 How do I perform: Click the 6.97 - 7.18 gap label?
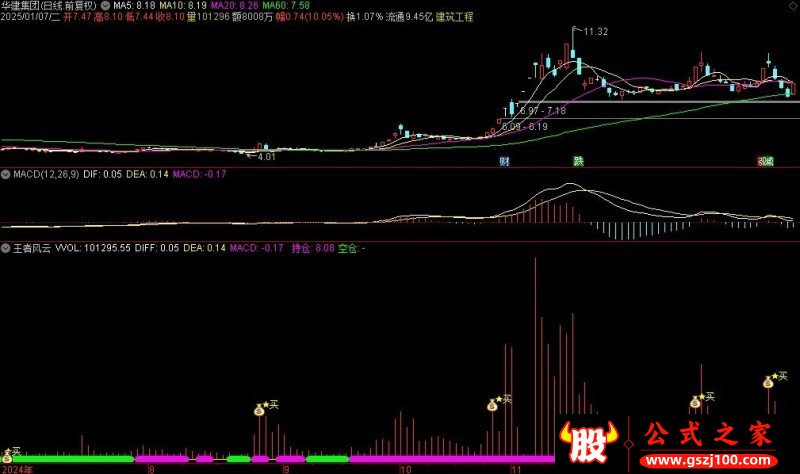[x=543, y=111]
